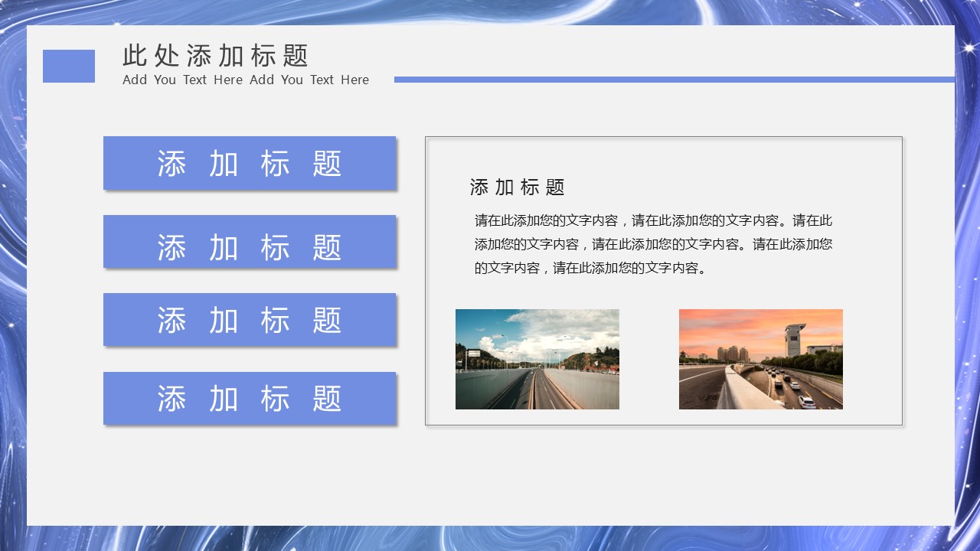
Task: Click the tower building in the sunset photo
Action: pyautogui.click(x=795, y=339)
